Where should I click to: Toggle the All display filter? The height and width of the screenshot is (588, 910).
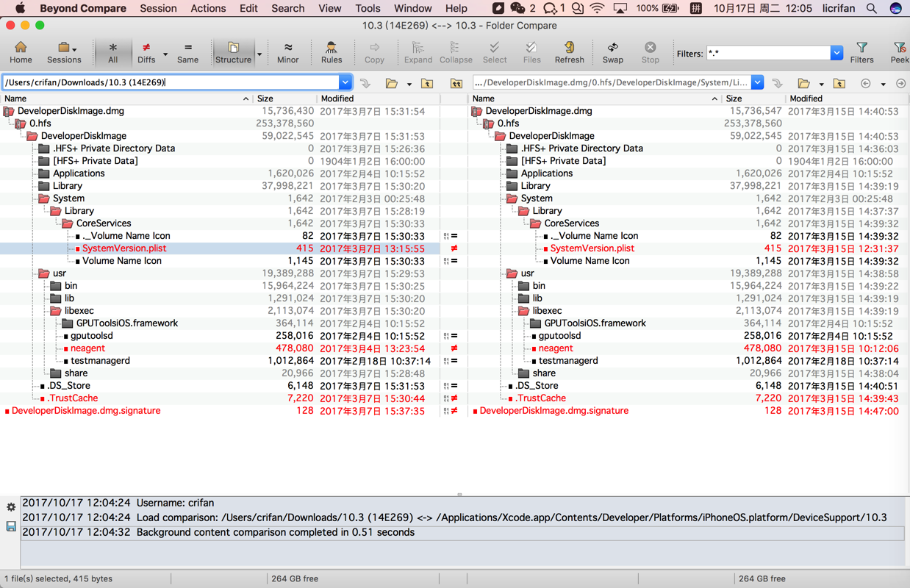click(112, 52)
